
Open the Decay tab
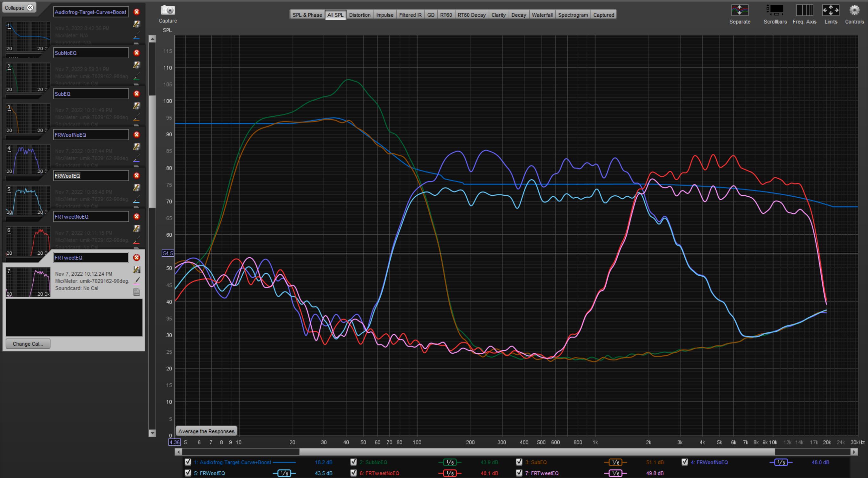519,15
